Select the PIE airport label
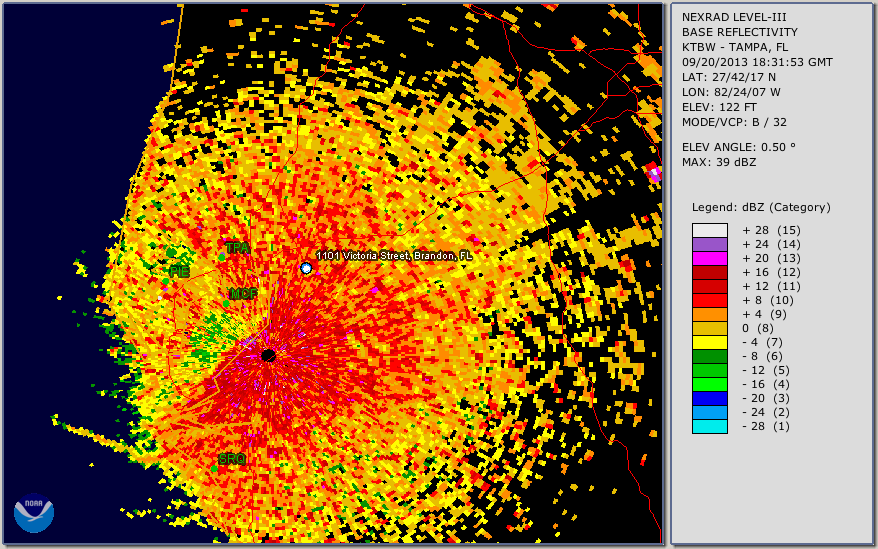The width and height of the screenshot is (878, 549). [179, 272]
